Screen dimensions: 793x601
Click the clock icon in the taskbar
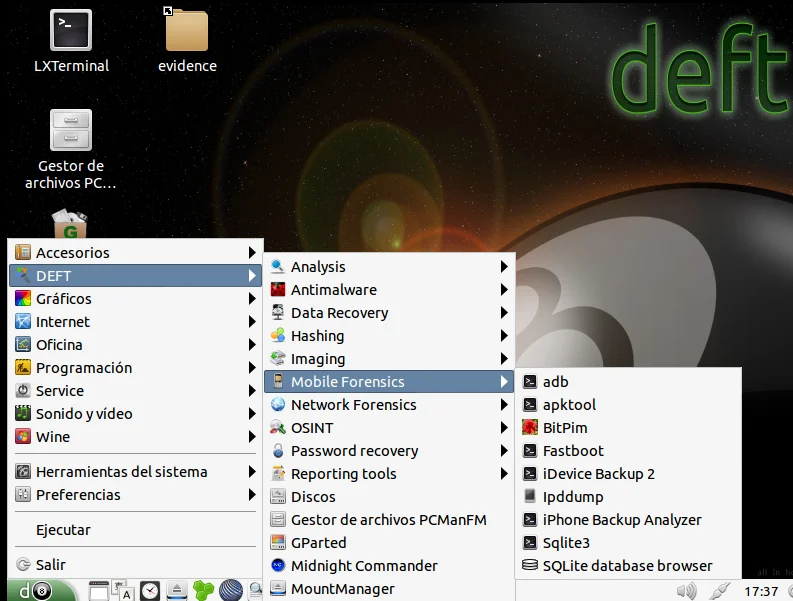150,590
